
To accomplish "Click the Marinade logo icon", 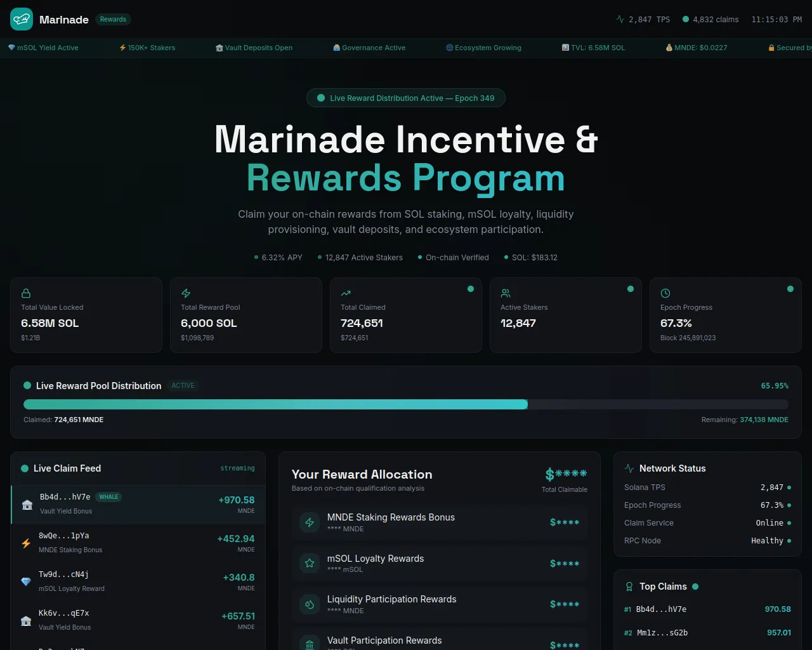I will click(22, 20).
